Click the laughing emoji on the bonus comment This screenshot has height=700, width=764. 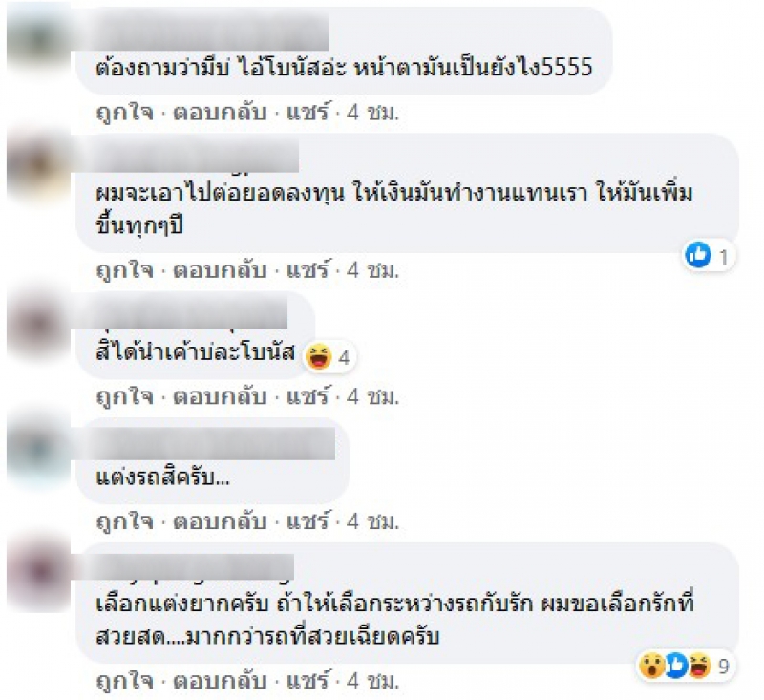[x=318, y=356]
